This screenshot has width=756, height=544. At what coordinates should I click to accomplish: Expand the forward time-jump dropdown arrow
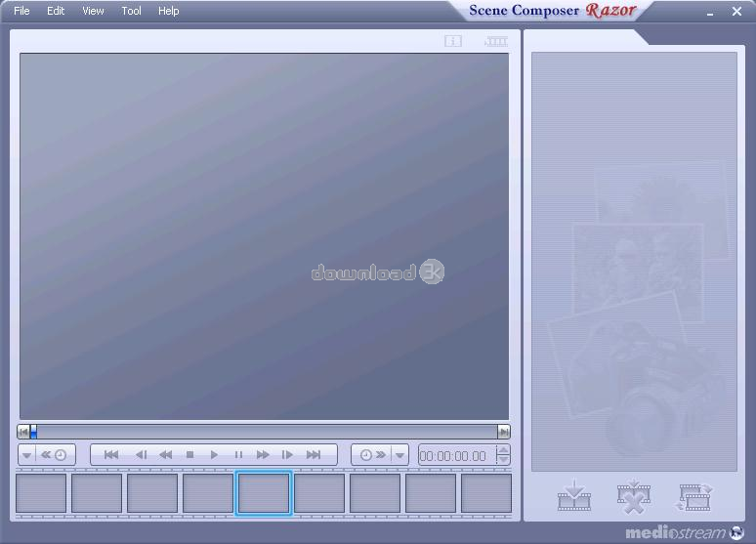click(399, 455)
